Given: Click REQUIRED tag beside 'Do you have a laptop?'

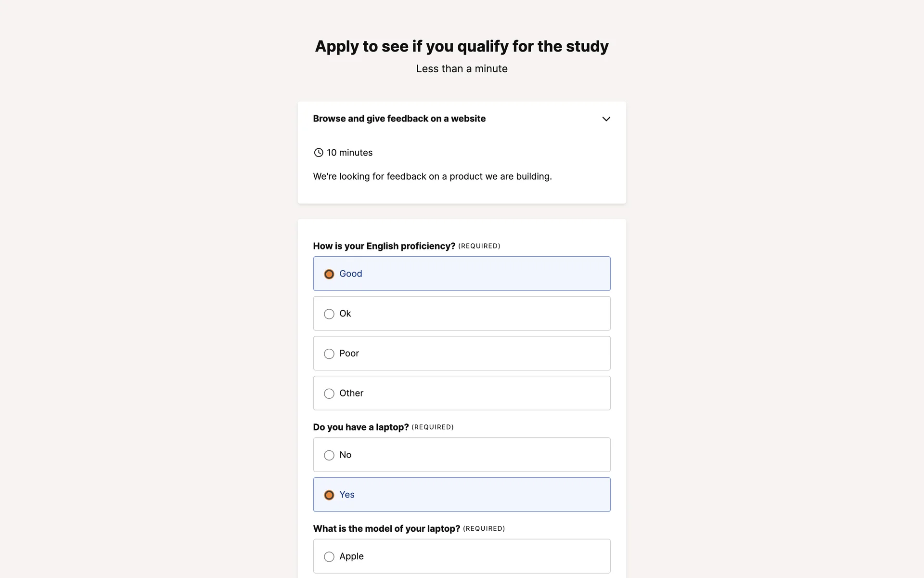Looking at the screenshot, I should coord(432,427).
